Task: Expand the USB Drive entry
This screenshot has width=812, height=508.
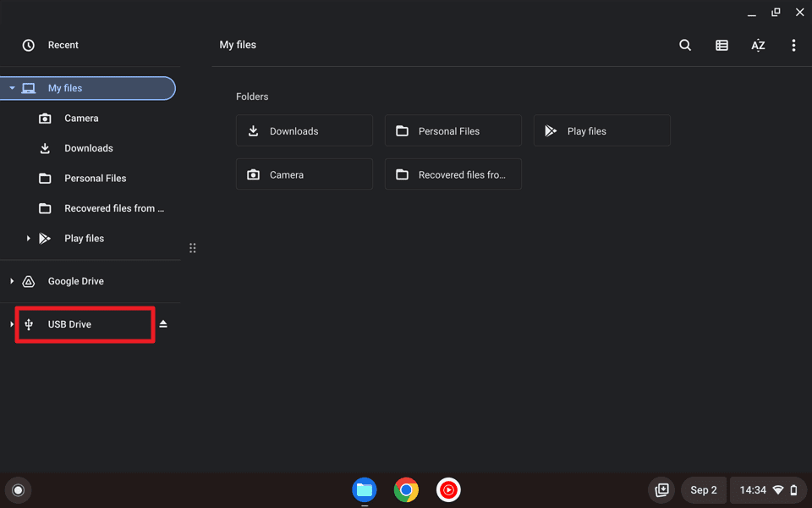Action: (11, 323)
